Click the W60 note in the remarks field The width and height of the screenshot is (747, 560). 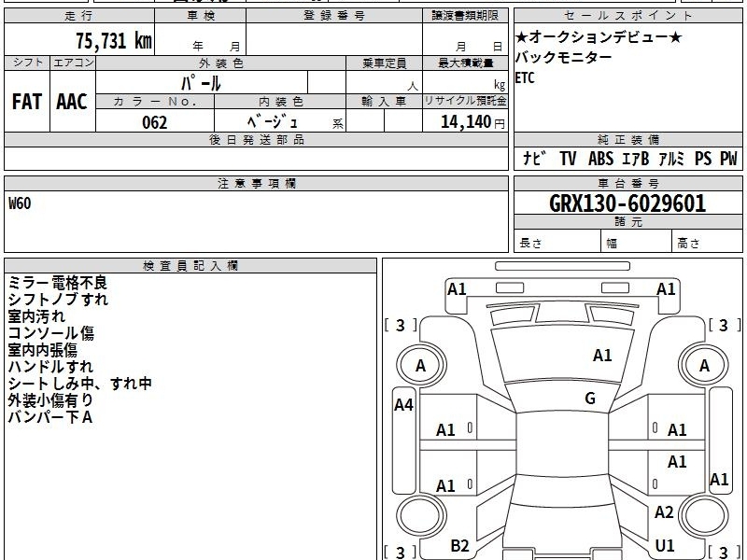[x=20, y=203]
